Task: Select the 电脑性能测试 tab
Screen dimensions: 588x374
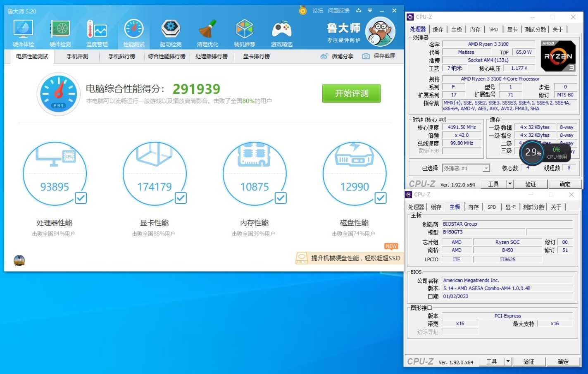Action: point(32,56)
